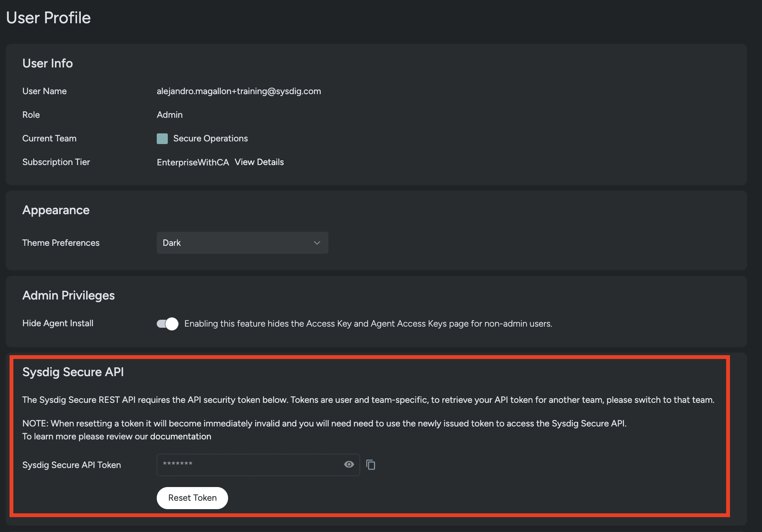Select the Dark value in the theme dropdown
This screenshot has height=532, width=762.
pos(172,243)
